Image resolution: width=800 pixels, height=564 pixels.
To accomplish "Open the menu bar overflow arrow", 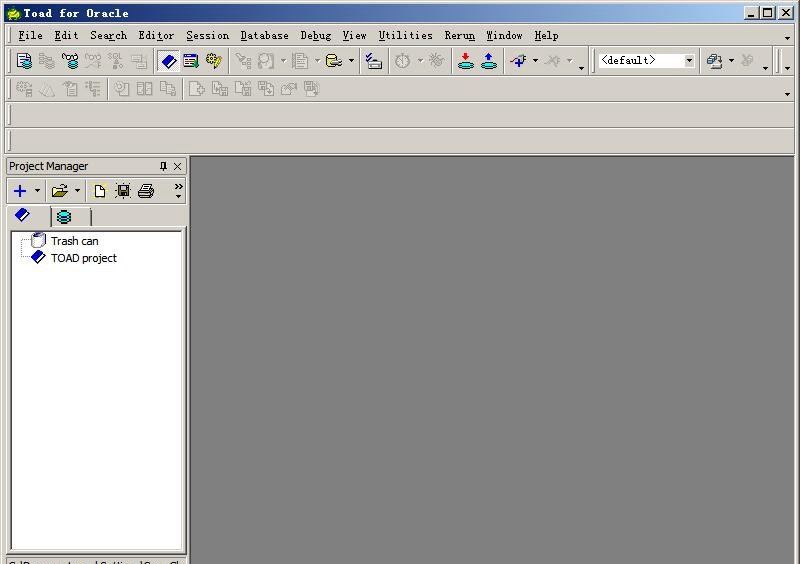I will [x=787, y=37].
